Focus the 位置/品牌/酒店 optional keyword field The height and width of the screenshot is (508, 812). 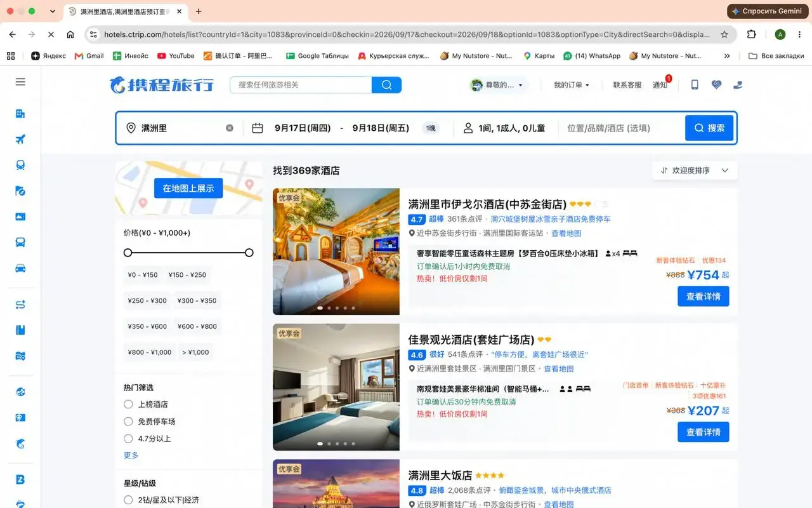click(622, 128)
